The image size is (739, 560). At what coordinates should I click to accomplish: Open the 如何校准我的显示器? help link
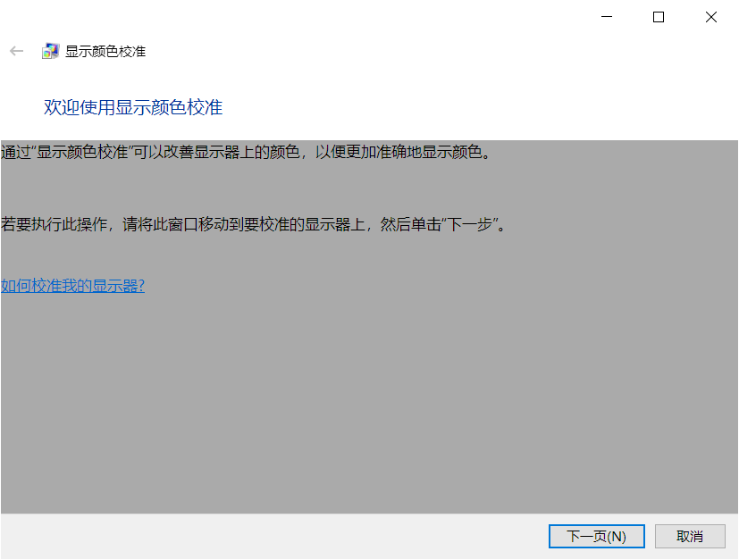72,286
